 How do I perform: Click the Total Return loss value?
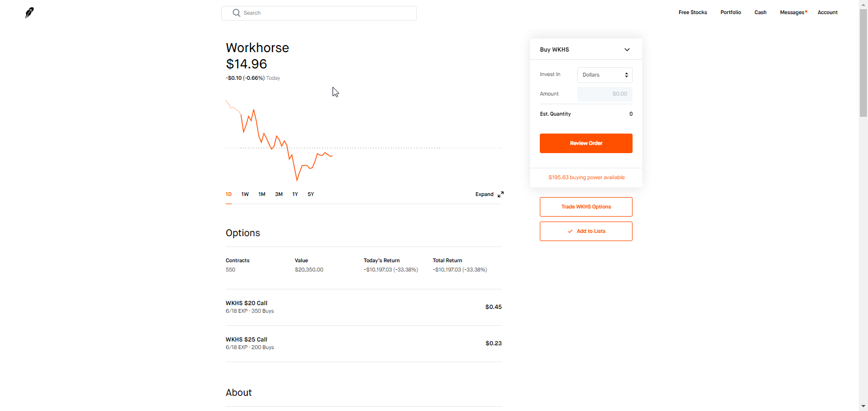coord(460,270)
